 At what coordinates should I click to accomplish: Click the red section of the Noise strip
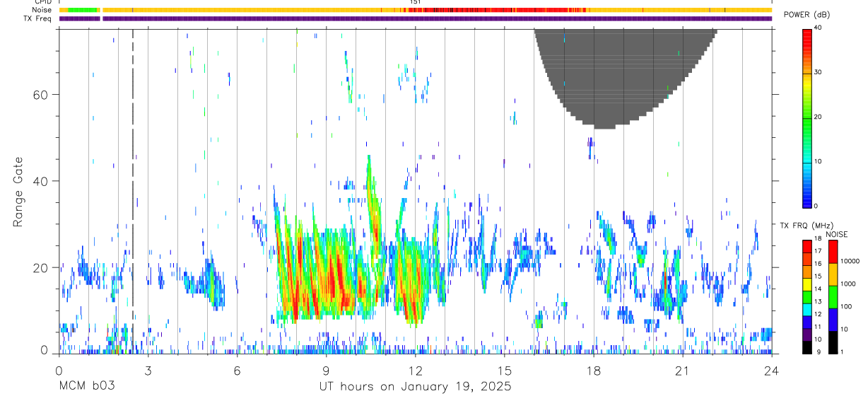498,10
